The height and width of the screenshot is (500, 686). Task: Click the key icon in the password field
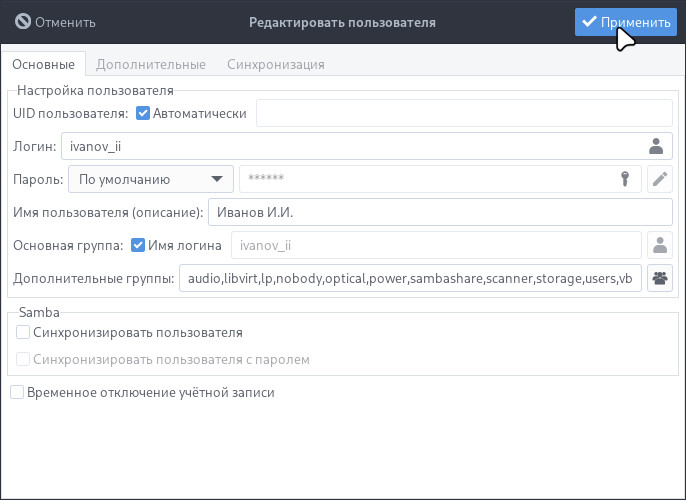click(625, 179)
